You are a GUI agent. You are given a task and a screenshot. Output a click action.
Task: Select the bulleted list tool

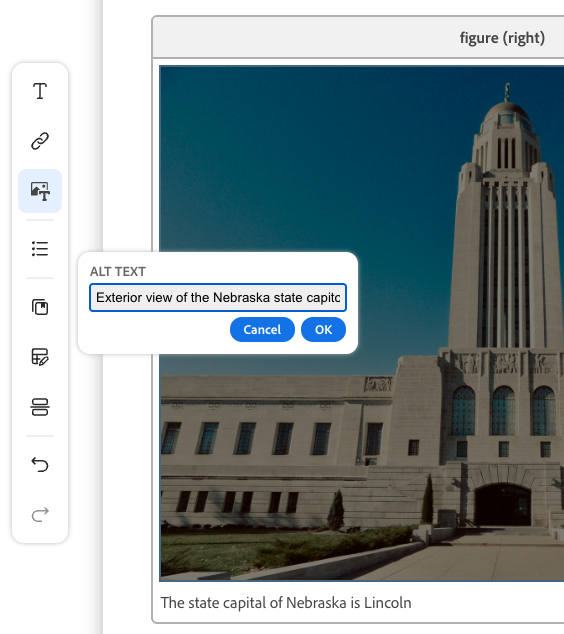[x=40, y=249]
